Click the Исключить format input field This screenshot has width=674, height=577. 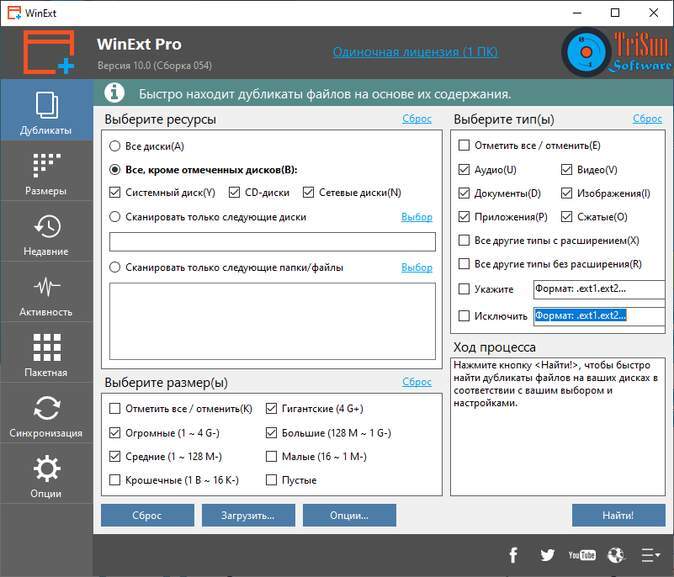tap(599, 316)
